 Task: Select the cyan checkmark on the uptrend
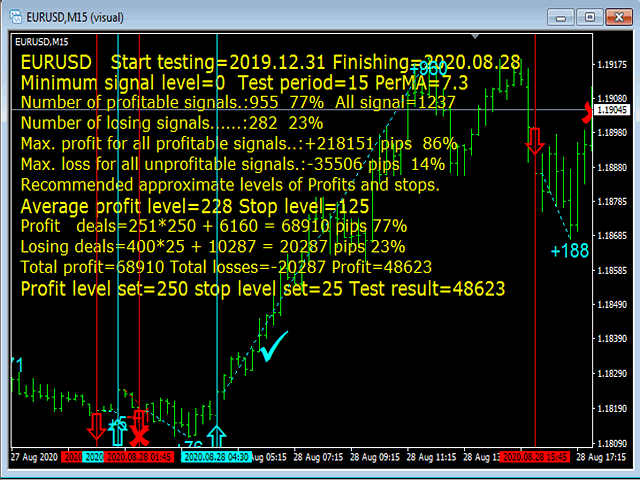(x=274, y=346)
